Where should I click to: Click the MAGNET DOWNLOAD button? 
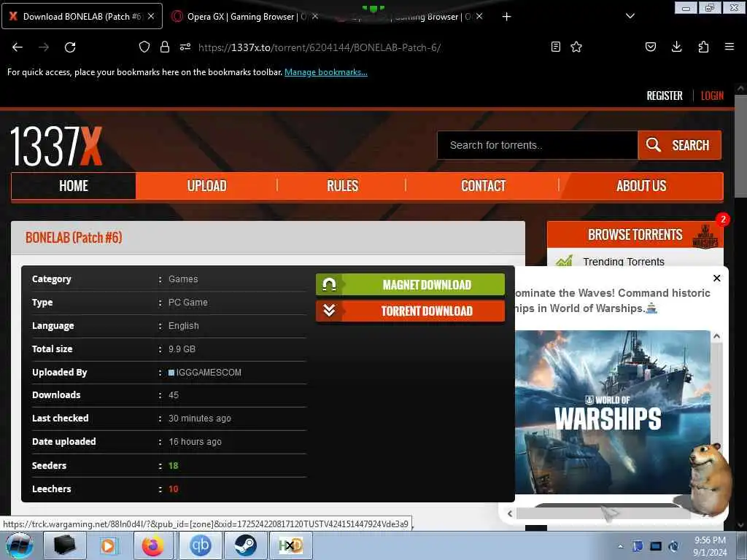[x=410, y=285]
